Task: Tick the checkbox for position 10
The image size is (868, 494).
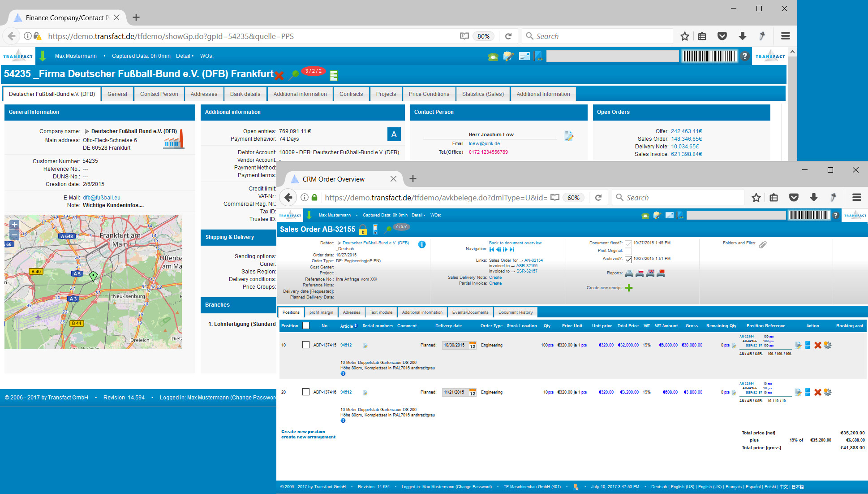Action: coord(306,345)
